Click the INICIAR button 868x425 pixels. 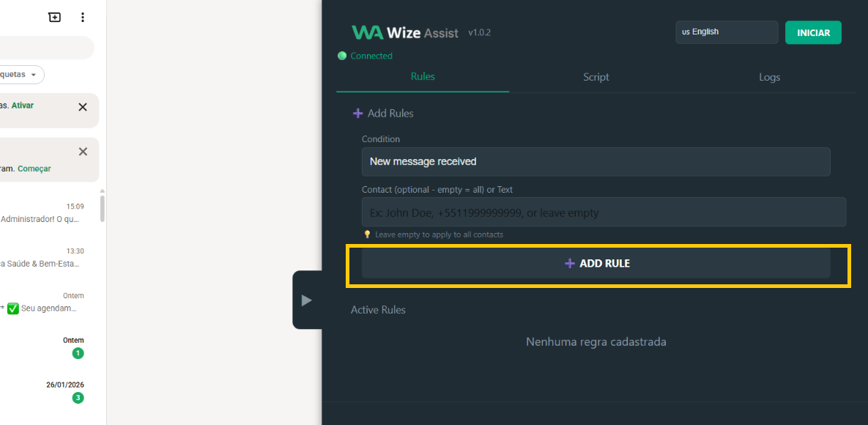[x=813, y=32]
